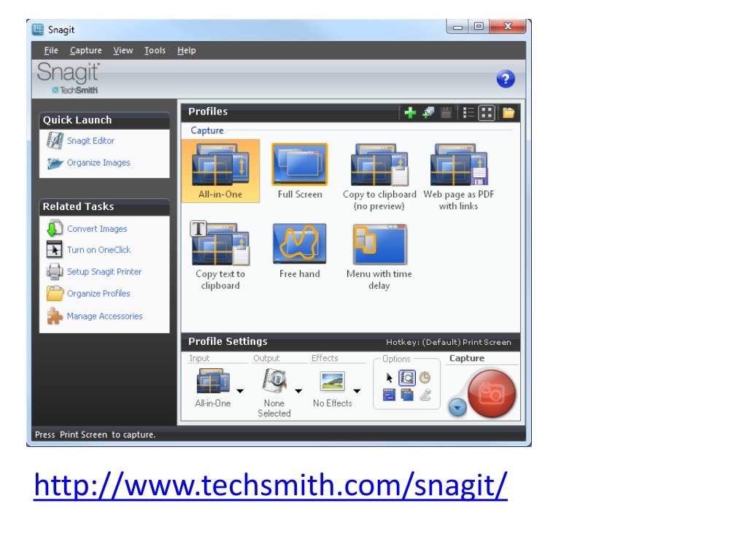Toggle the grayed microphone audio option
Viewport: 747px width, 560px height.
[425, 394]
